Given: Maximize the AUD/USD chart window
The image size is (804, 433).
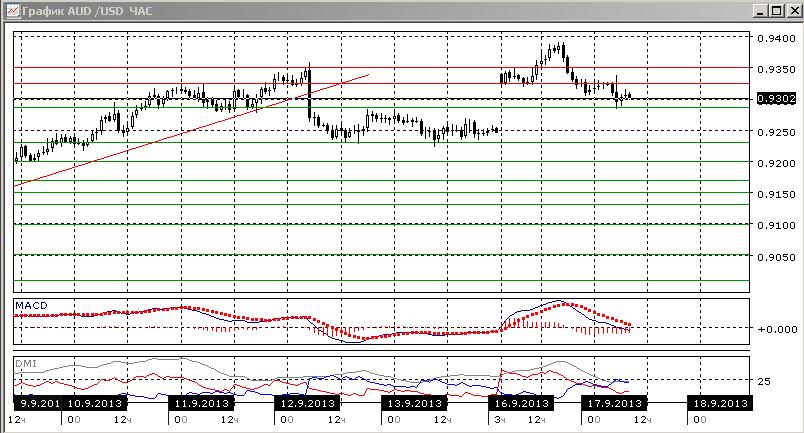Looking at the screenshot, I should [x=777, y=10].
